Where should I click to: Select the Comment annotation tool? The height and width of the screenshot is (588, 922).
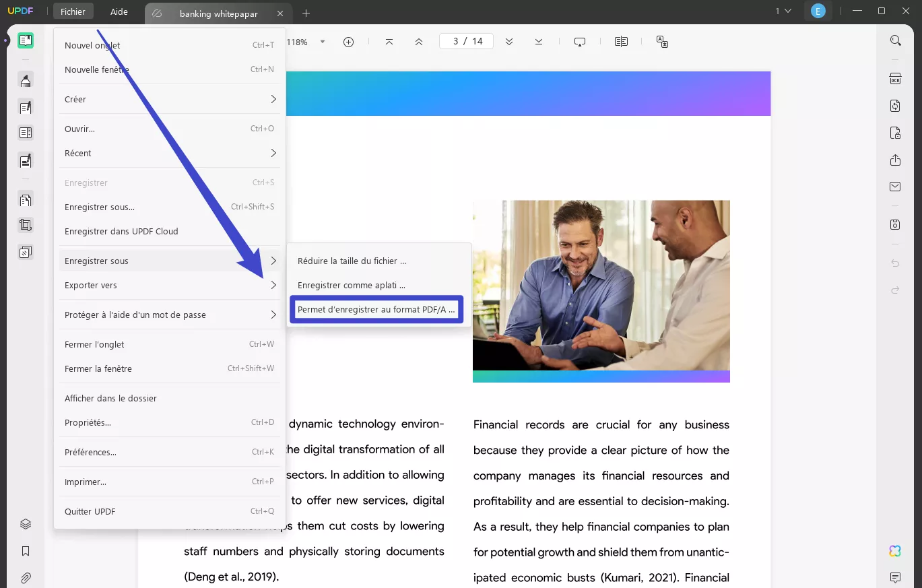click(x=25, y=79)
